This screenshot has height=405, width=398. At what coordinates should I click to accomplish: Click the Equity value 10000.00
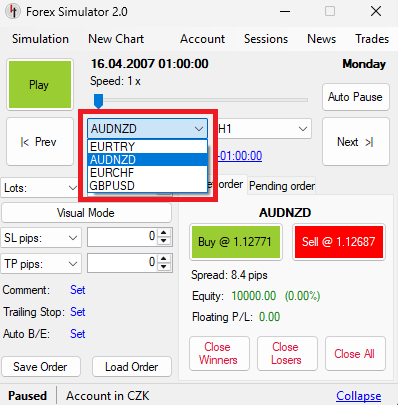click(254, 296)
